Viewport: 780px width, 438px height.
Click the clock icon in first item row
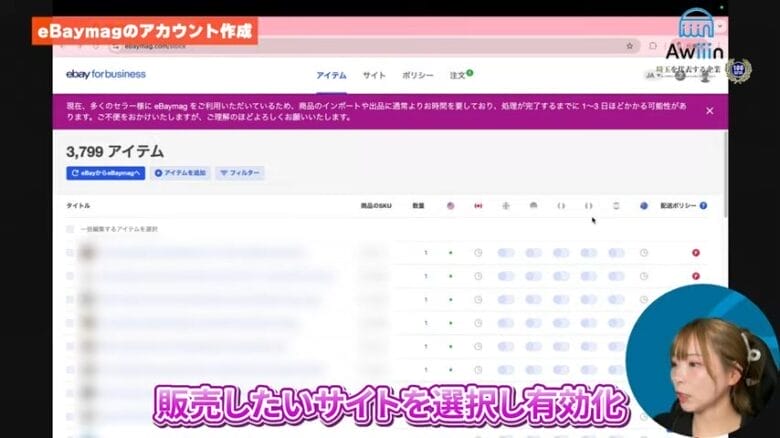[x=478, y=252]
